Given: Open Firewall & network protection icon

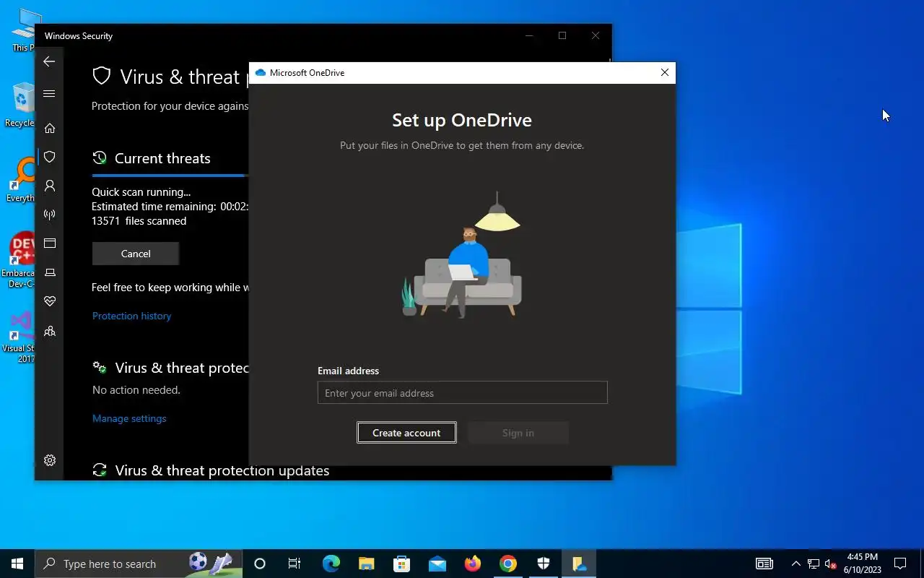Looking at the screenshot, I should (x=49, y=215).
